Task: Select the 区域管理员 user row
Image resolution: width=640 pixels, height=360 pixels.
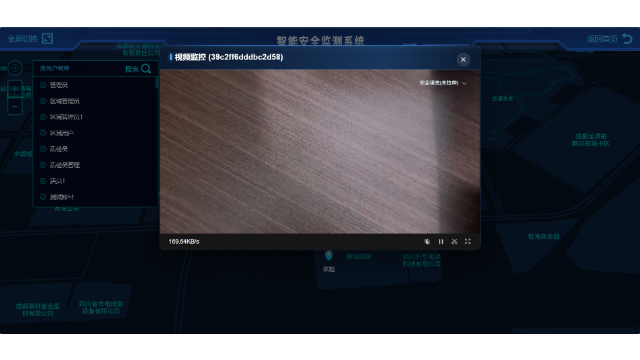Action: [x=96, y=101]
